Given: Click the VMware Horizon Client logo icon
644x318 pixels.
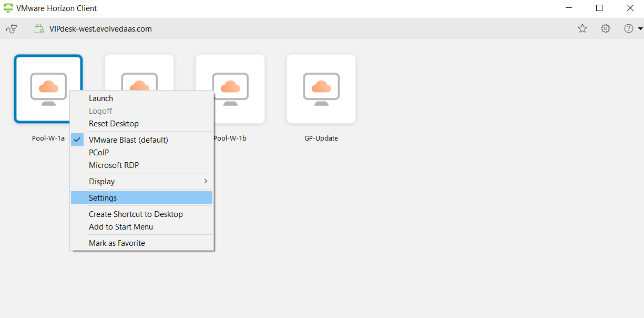Looking at the screenshot, I should [8, 8].
